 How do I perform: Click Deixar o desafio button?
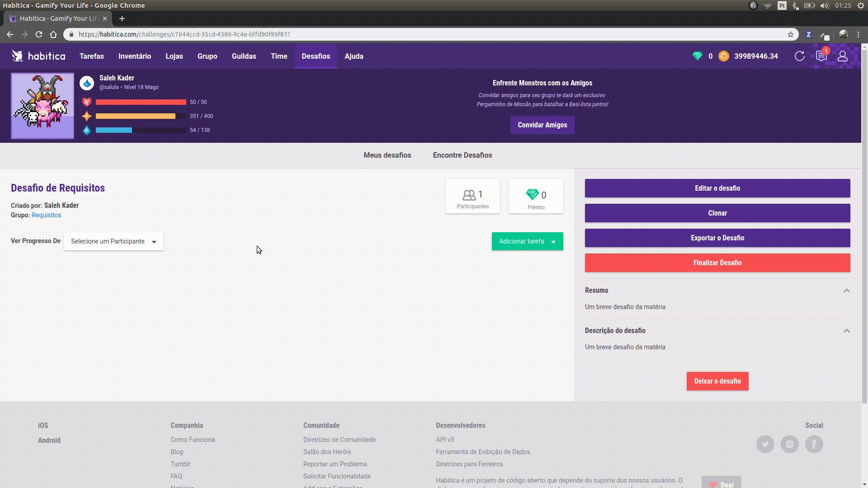(x=717, y=381)
